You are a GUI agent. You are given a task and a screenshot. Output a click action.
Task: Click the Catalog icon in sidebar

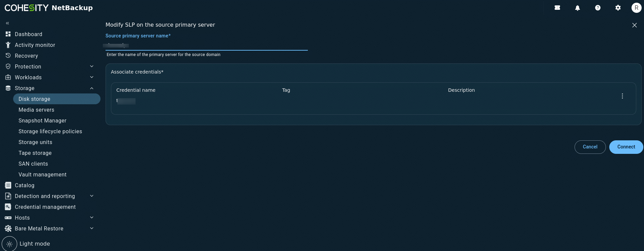point(8,185)
